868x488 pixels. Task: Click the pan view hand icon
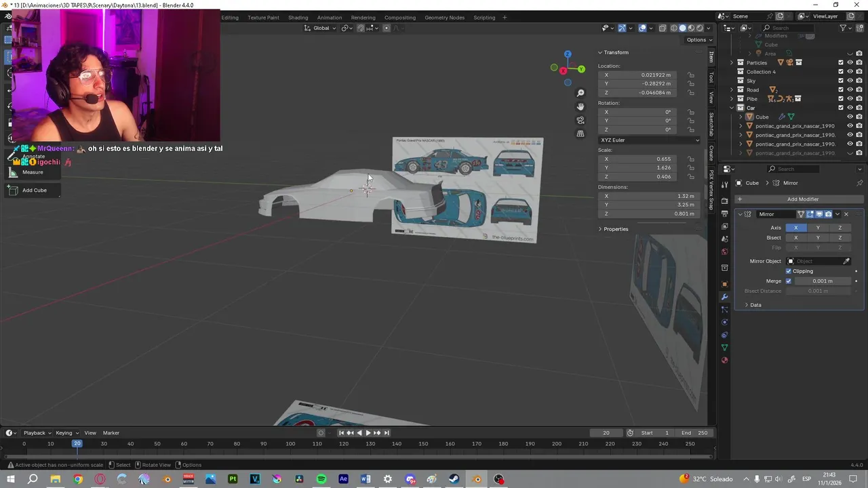tap(580, 106)
